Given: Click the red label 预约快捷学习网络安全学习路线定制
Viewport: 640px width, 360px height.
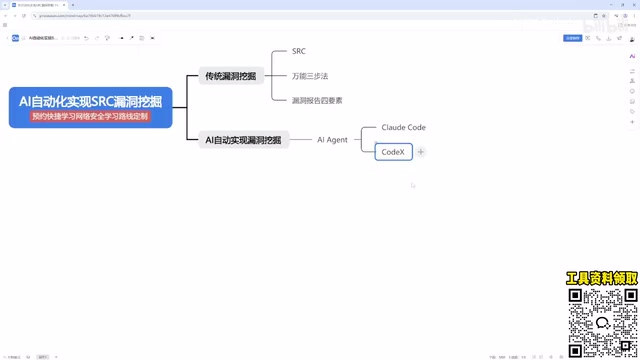Looking at the screenshot, I should tap(90, 116).
